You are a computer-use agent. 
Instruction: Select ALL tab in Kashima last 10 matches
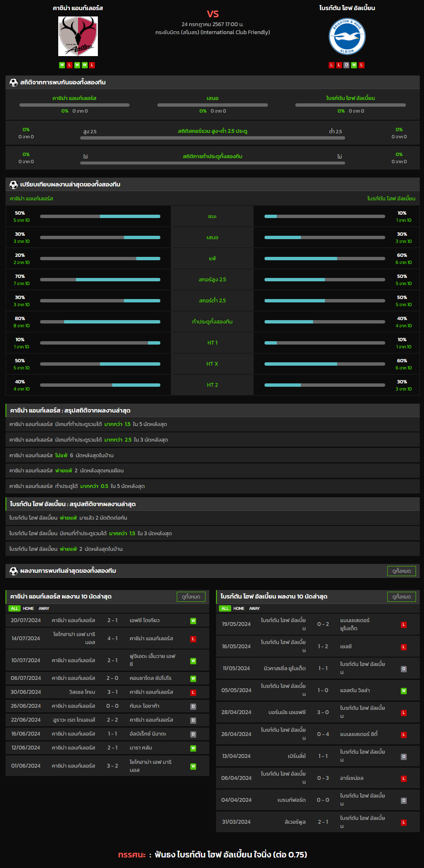(x=14, y=608)
